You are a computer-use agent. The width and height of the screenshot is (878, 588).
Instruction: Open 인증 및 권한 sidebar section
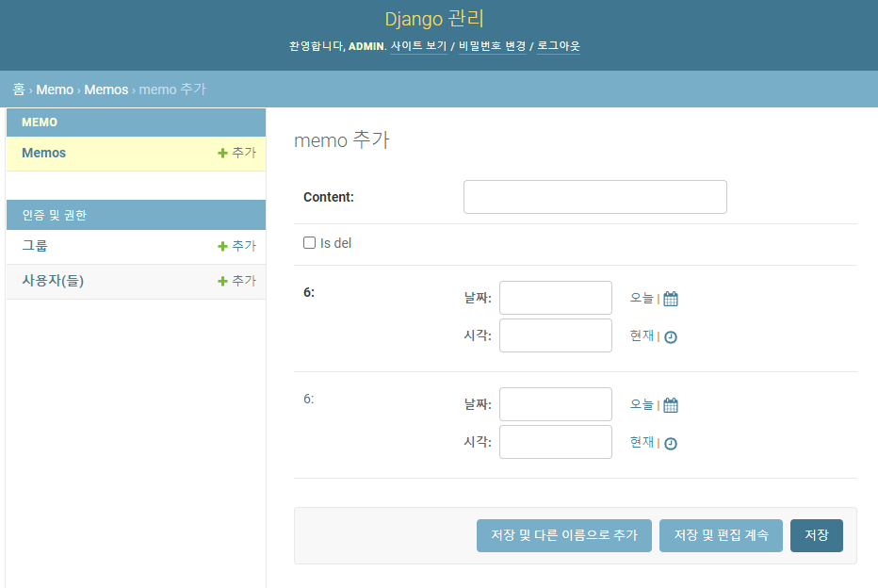pyautogui.click(x=55, y=215)
